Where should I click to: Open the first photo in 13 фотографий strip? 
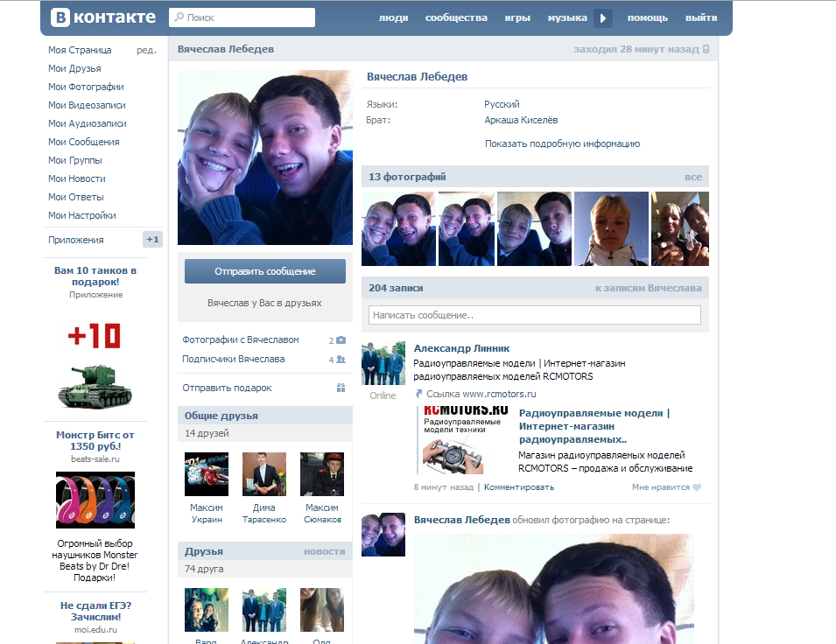coord(398,228)
